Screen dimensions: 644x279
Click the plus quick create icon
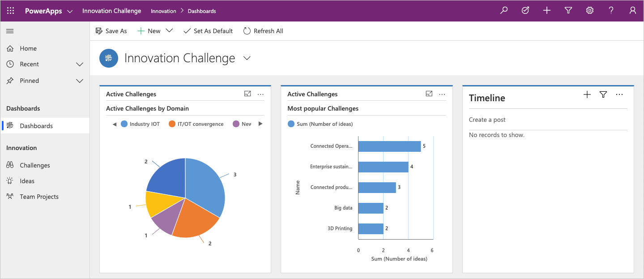point(547,11)
